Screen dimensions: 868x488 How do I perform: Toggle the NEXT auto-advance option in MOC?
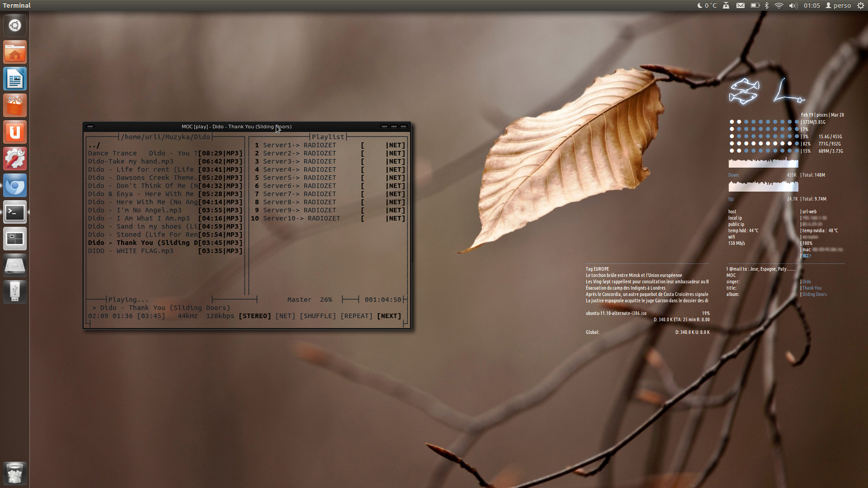coord(389,316)
